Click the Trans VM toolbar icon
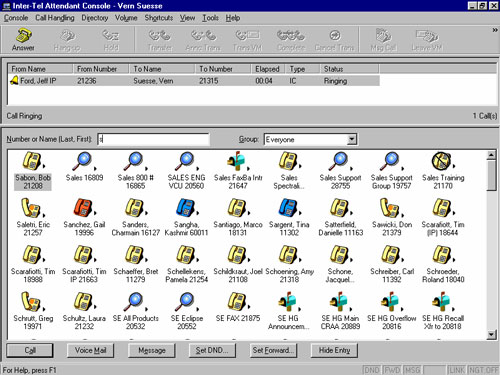500x375 pixels. (247, 39)
